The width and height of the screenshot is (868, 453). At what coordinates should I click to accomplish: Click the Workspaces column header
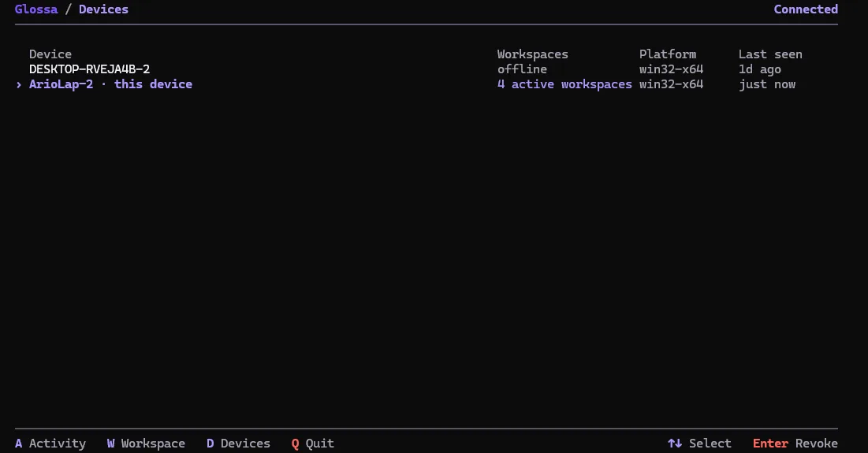[x=532, y=54]
